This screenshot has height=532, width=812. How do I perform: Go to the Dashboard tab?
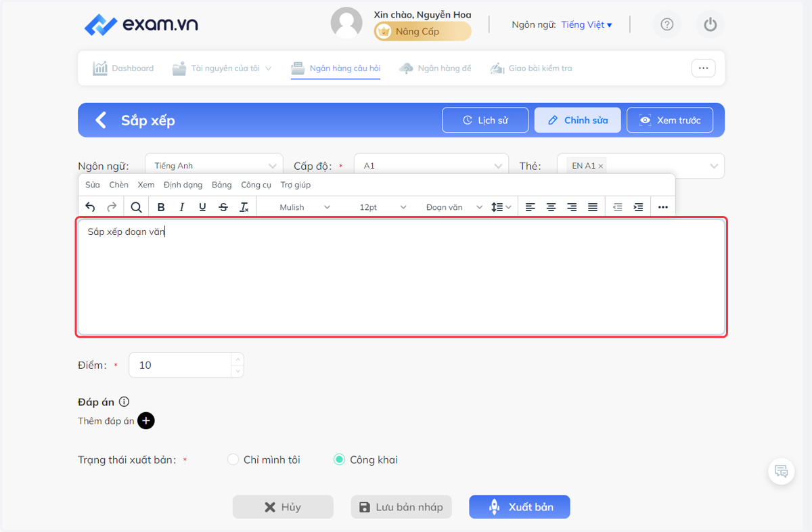(x=123, y=68)
